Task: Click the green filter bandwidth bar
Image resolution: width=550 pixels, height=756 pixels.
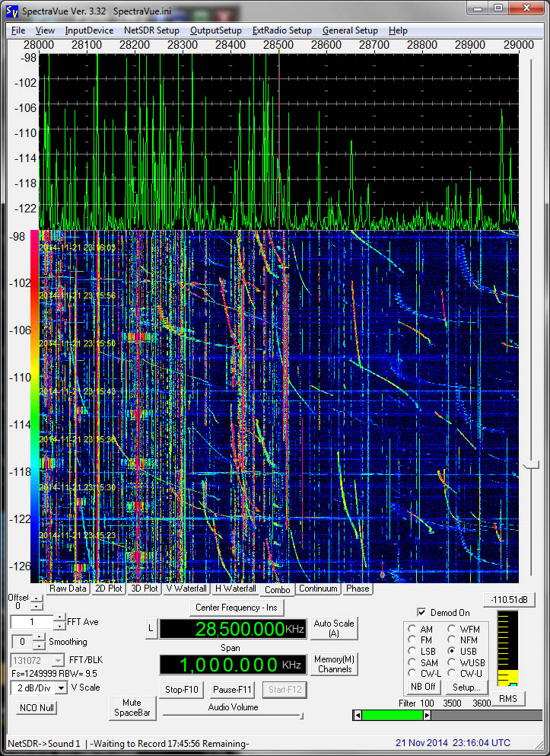Action: coord(392,716)
